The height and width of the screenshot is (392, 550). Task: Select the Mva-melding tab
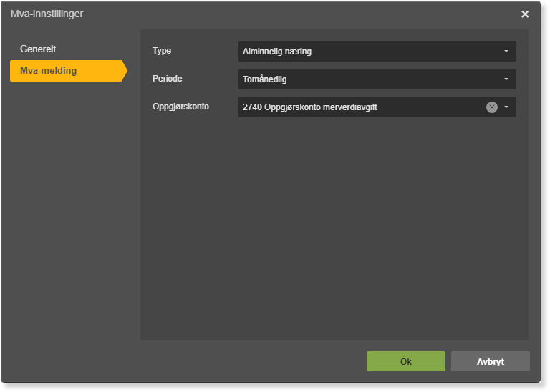point(69,71)
